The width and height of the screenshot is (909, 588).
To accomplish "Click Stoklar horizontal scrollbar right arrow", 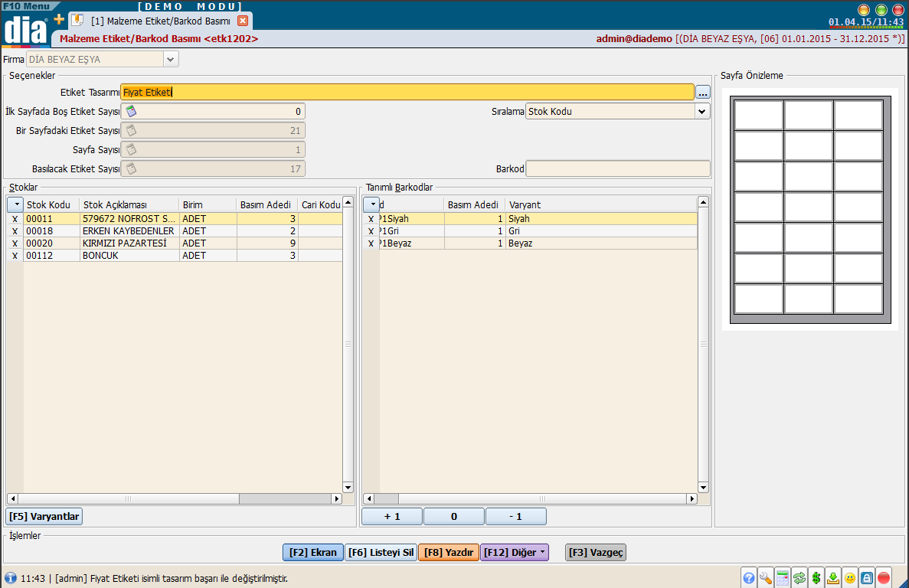I will [337, 498].
